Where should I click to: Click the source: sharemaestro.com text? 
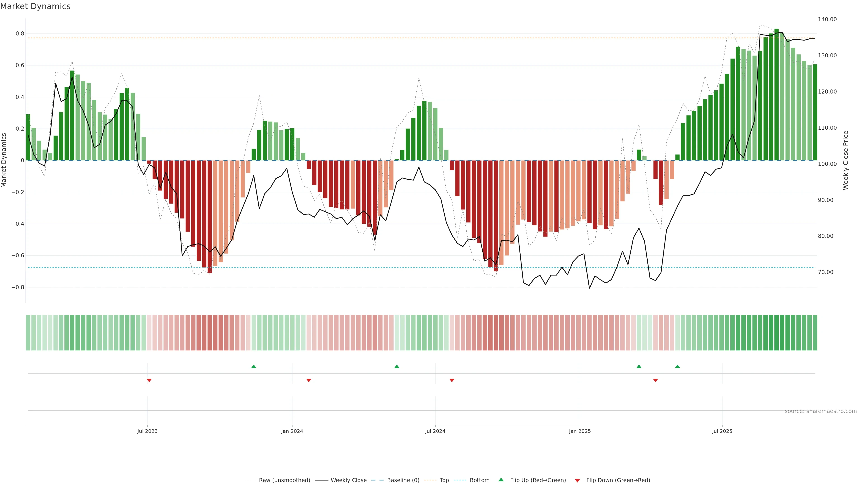coord(821,411)
